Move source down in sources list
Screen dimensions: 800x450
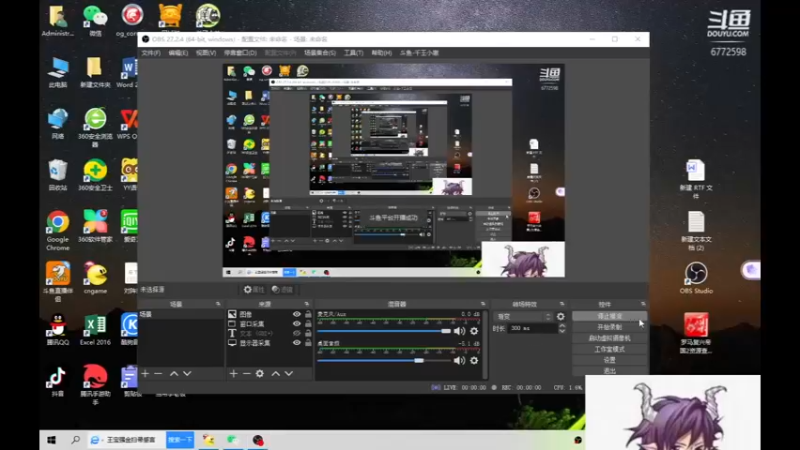click(289, 373)
